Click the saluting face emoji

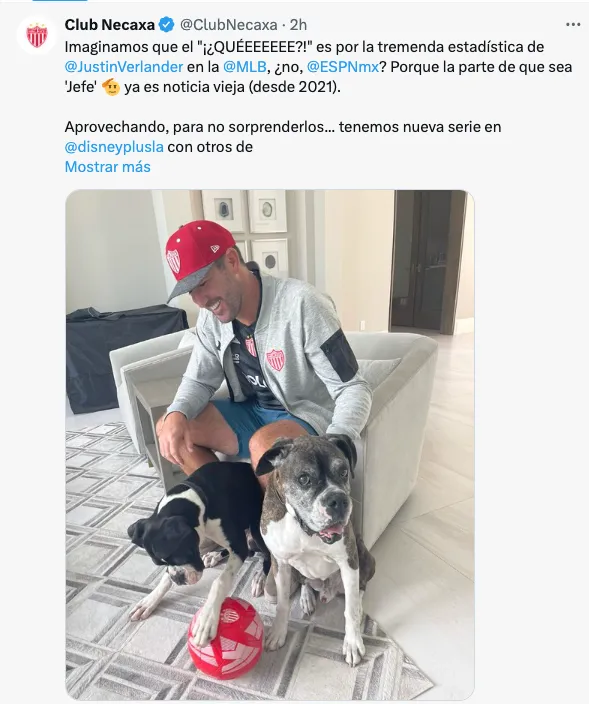111,87
